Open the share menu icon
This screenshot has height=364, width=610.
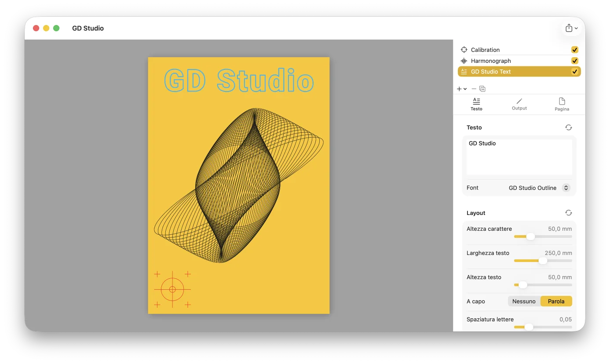point(572,28)
